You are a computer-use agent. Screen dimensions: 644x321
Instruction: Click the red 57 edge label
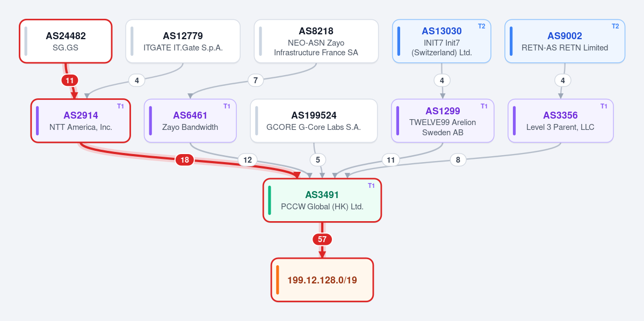point(322,239)
